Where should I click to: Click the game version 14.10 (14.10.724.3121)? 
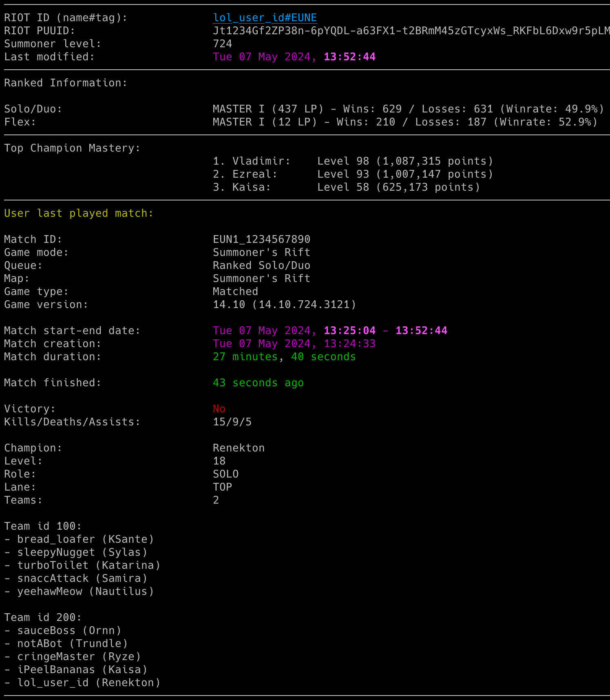click(x=284, y=305)
